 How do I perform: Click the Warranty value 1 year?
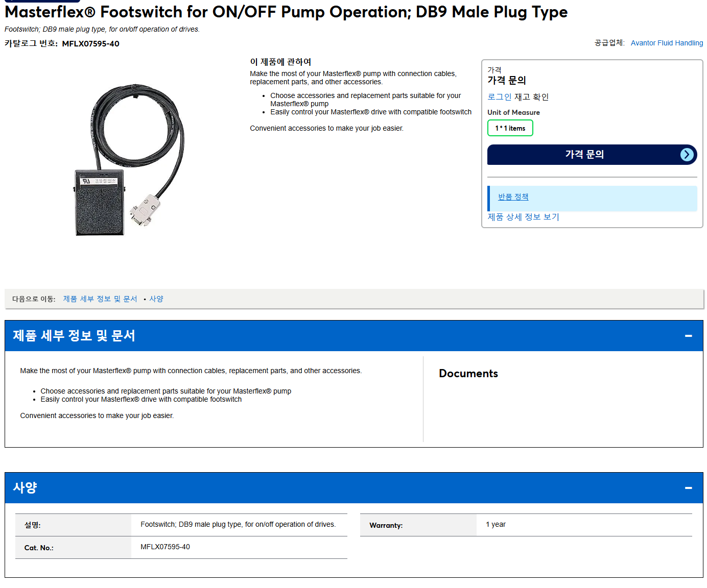coord(496,524)
